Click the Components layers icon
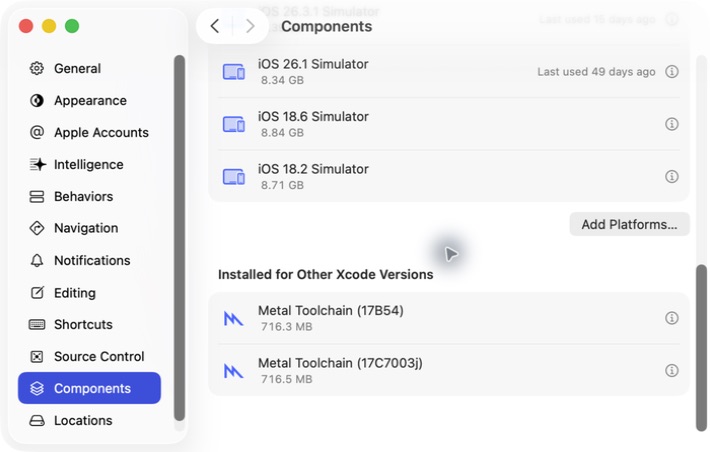The height and width of the screenshot is (452, 710). (x=37, y=388)
